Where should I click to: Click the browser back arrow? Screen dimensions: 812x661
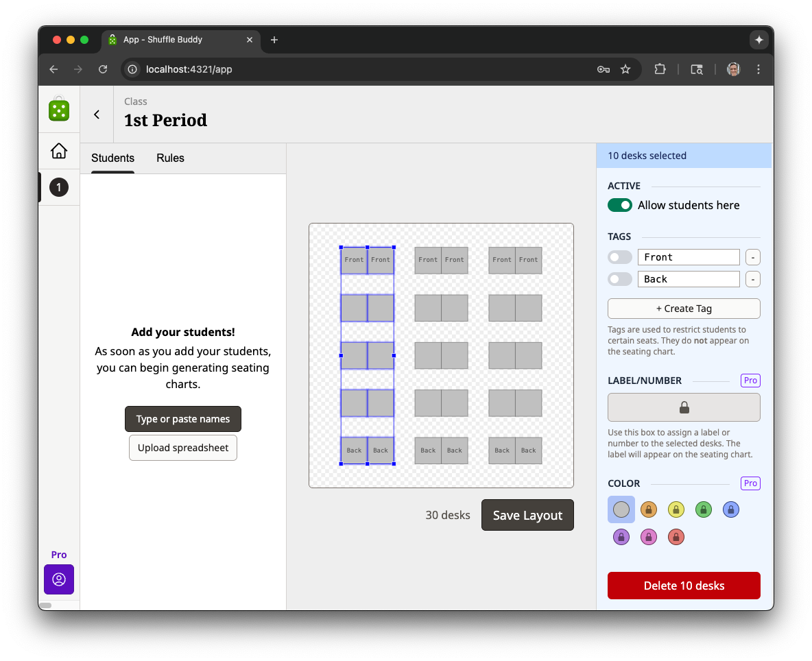pyautogui.click(x=54, y=69)
